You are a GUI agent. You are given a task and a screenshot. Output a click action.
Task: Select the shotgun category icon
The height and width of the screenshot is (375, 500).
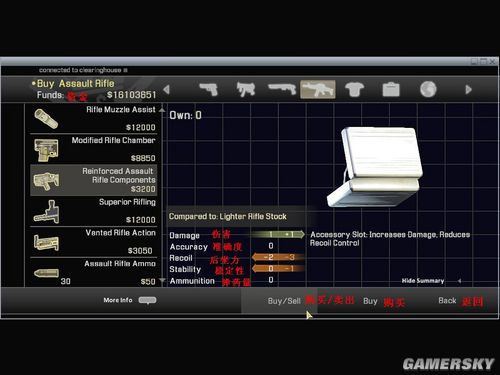282,89
